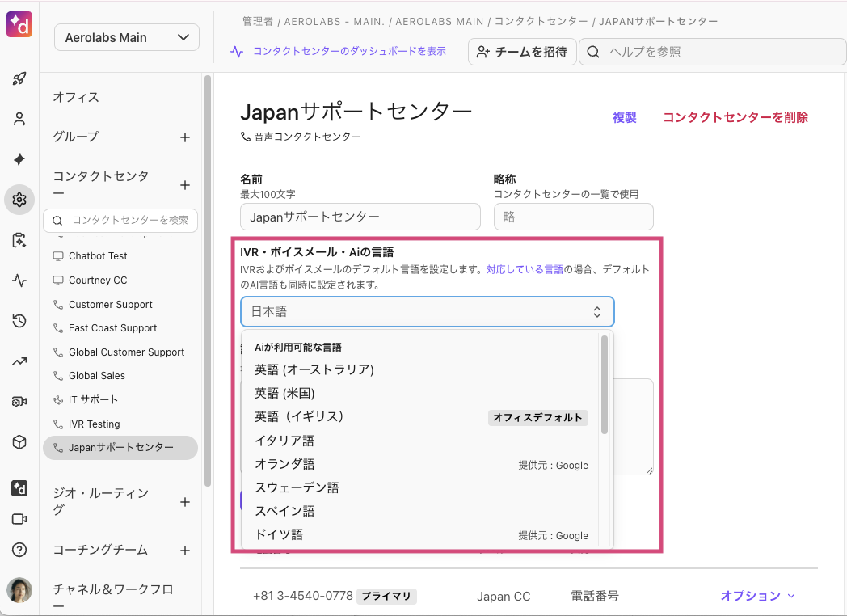Click コンタクトセンターを削除 link
The width and height of the screenshot is (847, 616).
pos(735,117)
